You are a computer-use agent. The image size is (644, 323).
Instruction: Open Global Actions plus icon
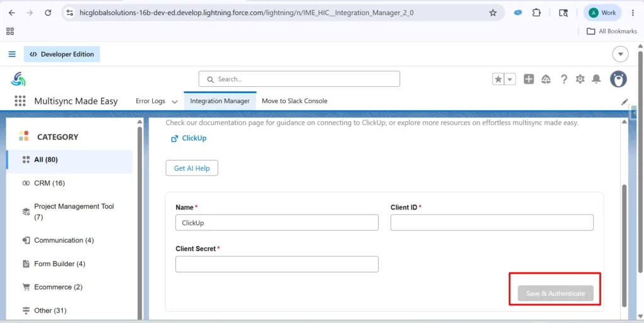point(528,79)
